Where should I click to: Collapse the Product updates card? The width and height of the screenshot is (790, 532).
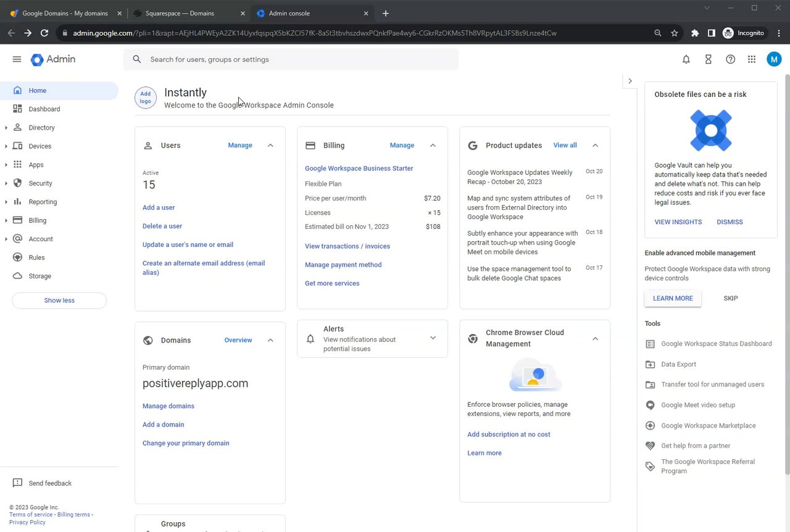point(595,146)
